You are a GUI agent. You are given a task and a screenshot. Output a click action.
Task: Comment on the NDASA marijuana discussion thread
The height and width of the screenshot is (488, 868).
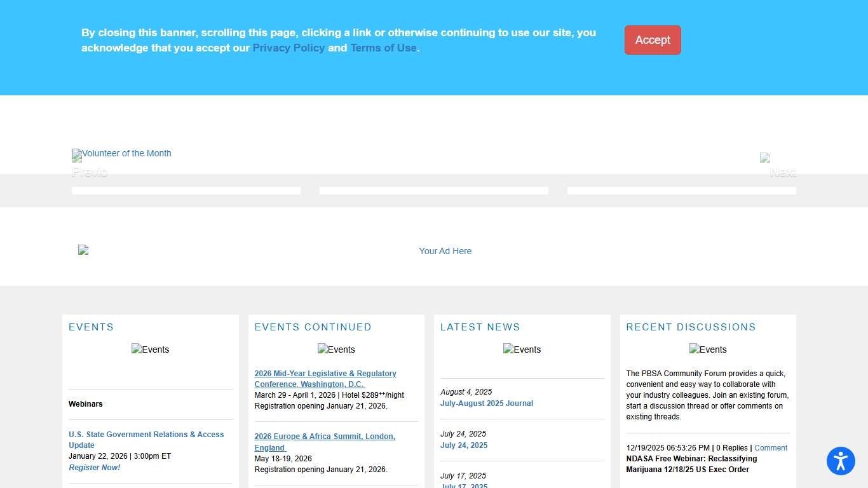771,447
